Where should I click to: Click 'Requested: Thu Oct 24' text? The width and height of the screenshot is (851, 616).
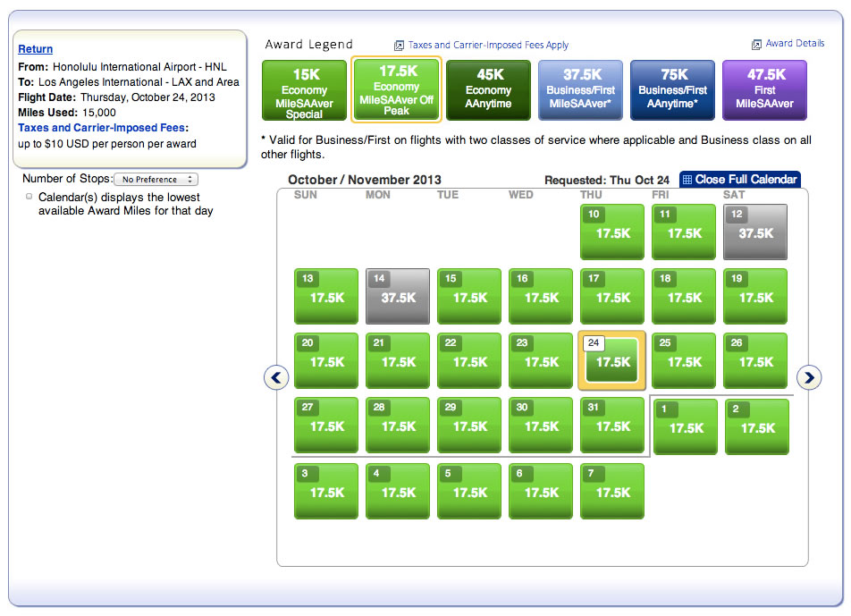607,181
